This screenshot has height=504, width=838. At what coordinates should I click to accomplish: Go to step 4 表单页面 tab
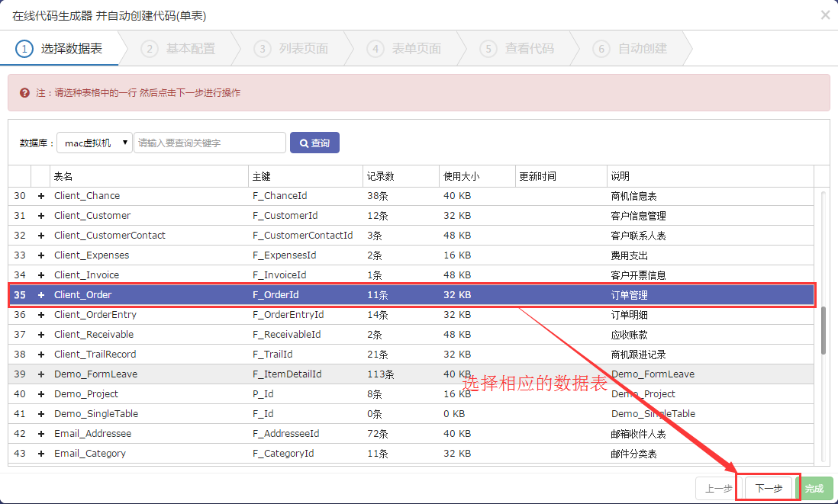point(404,49)
